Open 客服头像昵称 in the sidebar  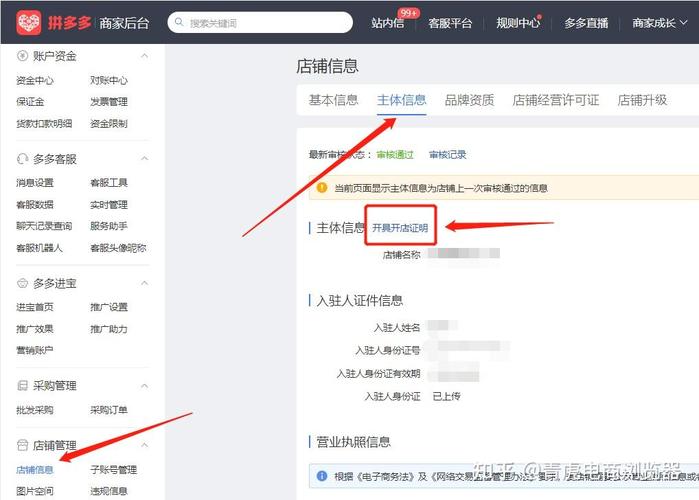[118, 248]
